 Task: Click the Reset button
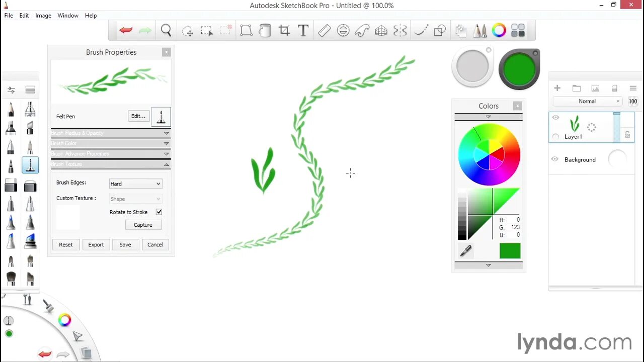(x=66, y=245)
